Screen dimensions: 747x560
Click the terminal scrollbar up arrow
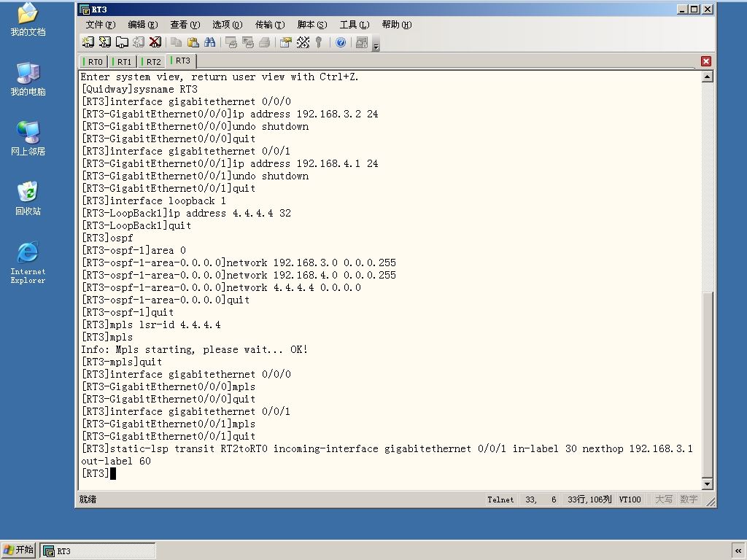pyautogui.click(x=708, y=77)
